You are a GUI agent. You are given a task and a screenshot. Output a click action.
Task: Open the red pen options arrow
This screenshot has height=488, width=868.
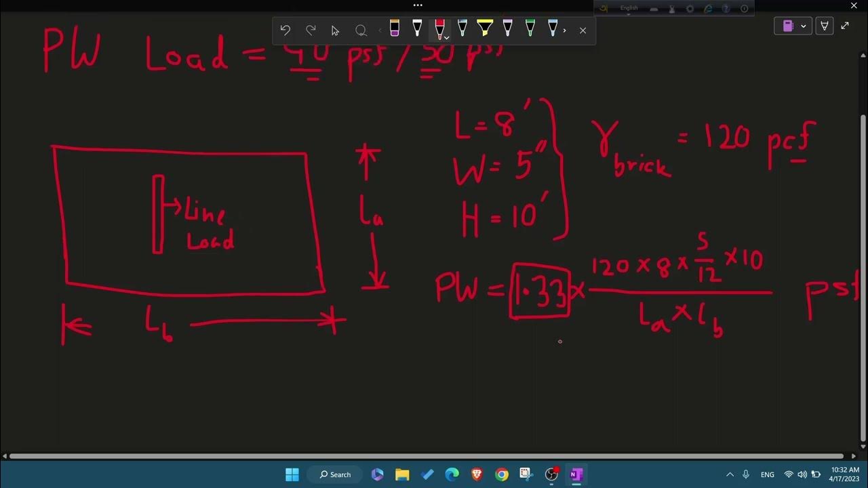click(x=447, y=37)
